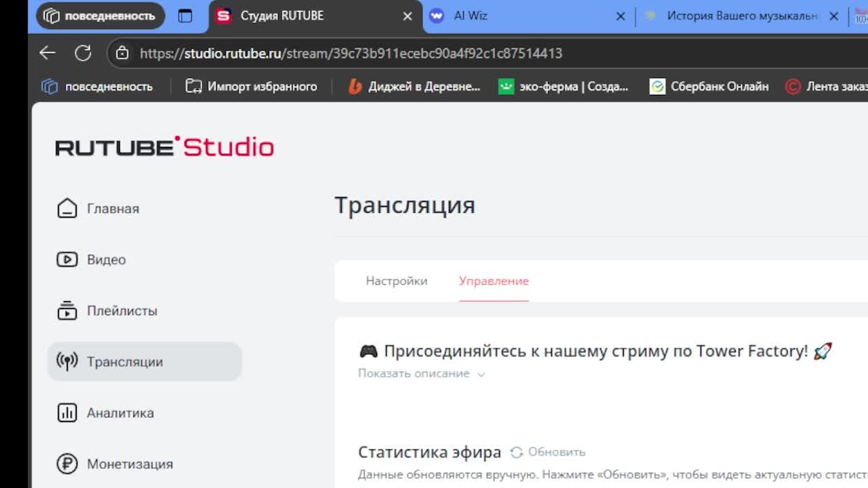
Task: Open the повседневность bookmark
Action: point(97,87)
